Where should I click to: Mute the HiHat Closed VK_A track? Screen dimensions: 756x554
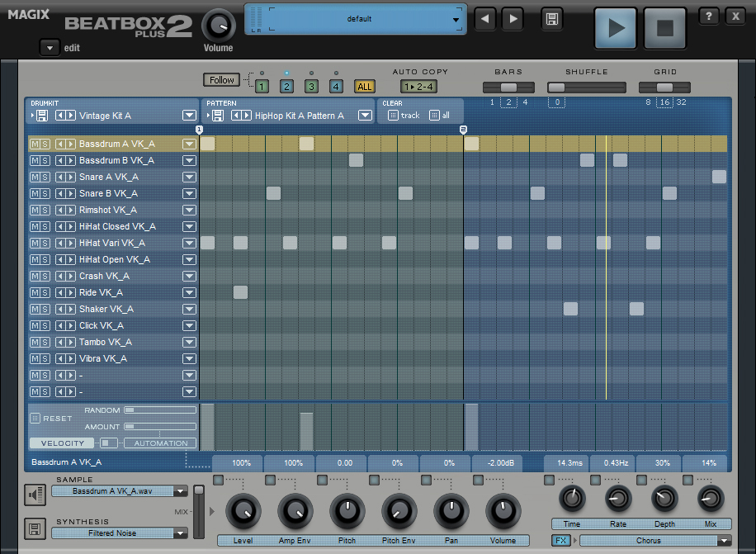pos(35,226)
